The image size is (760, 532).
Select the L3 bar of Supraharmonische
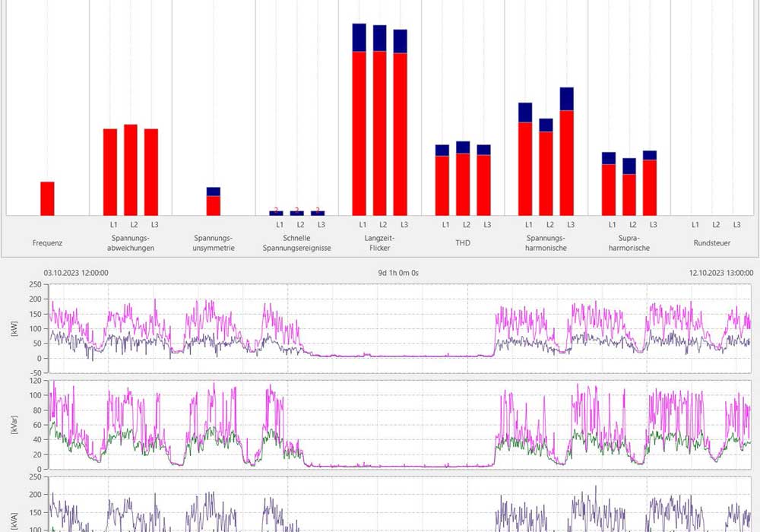coord(650,183)
